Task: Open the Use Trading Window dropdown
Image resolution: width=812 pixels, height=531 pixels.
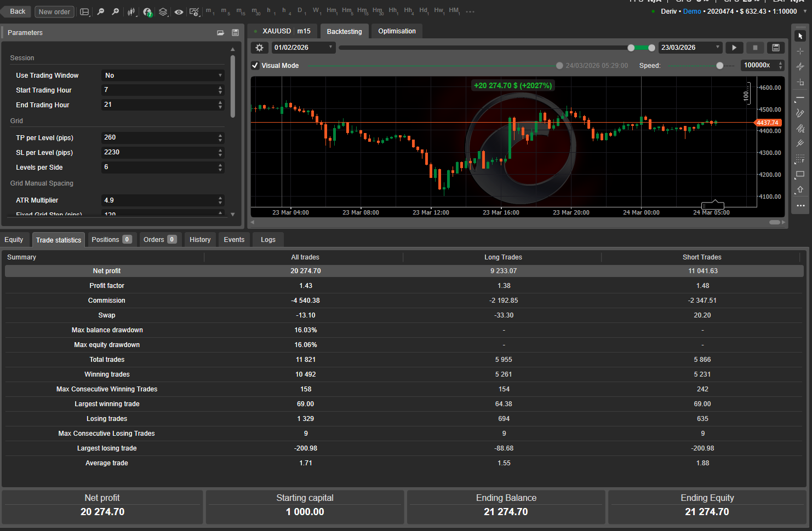Action: [163, 76]
